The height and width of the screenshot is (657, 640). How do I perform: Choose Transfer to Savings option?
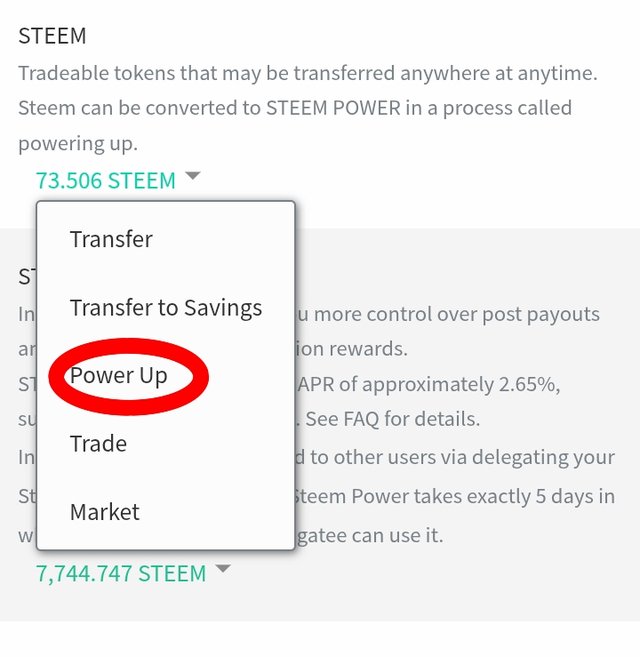[x=166, y=308]
